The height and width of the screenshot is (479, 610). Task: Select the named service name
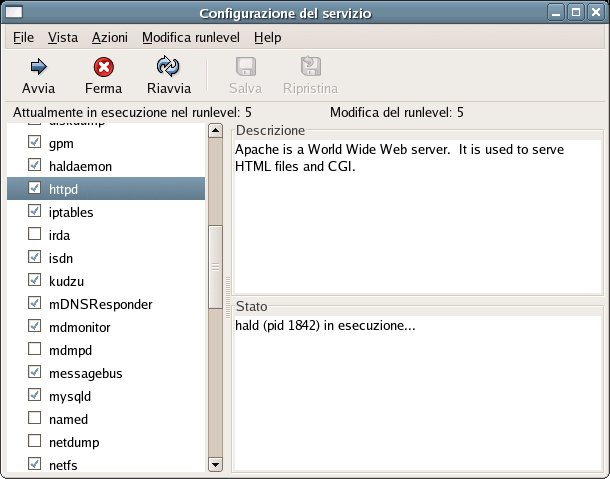click(68, 419)
